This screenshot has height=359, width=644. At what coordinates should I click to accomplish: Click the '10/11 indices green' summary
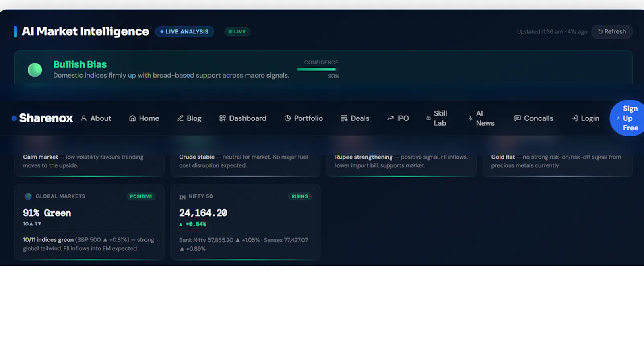pos(89,244)
